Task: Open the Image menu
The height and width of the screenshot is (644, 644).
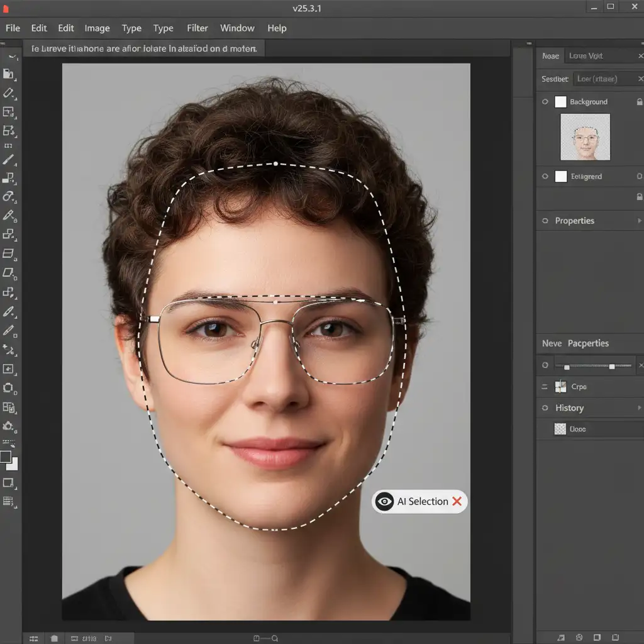Action: pos(97,28)
